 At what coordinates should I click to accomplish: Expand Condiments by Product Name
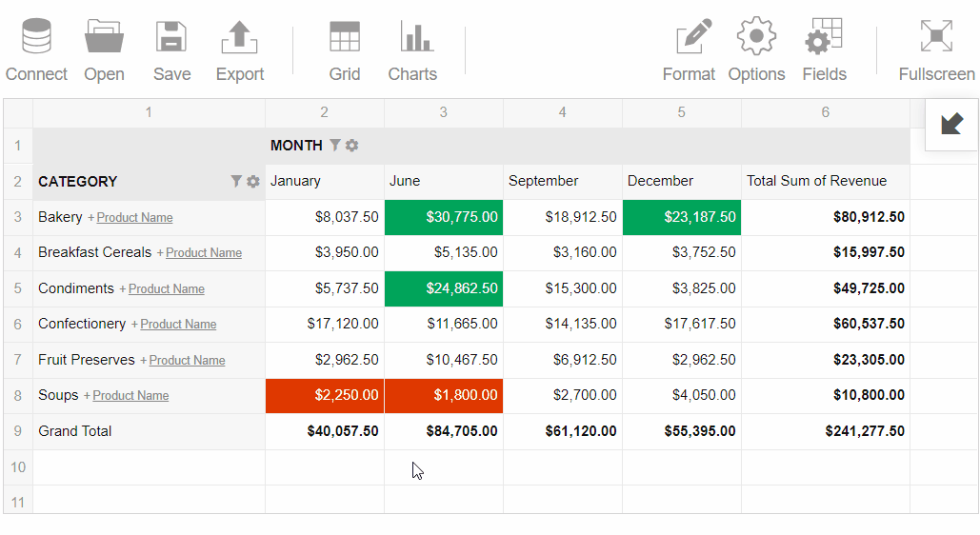[x=165, y=289]
